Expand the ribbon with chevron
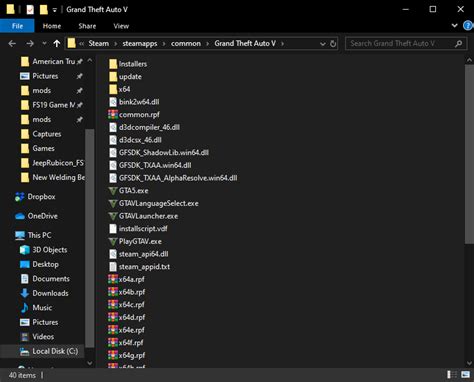 pos(454,26)
